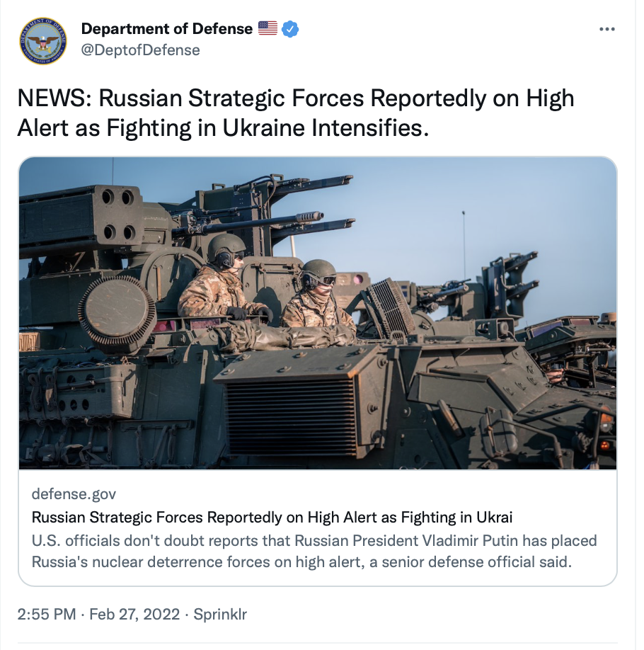Open the three-dot more options menu
The width and height of the screenshot is (644, 650).
click(x=606, y=29)
